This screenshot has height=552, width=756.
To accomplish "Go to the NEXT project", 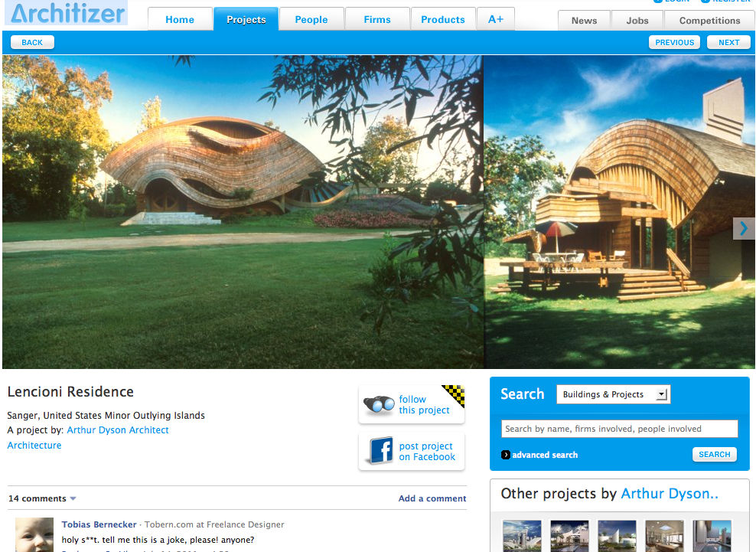I will tap(728, 42).
